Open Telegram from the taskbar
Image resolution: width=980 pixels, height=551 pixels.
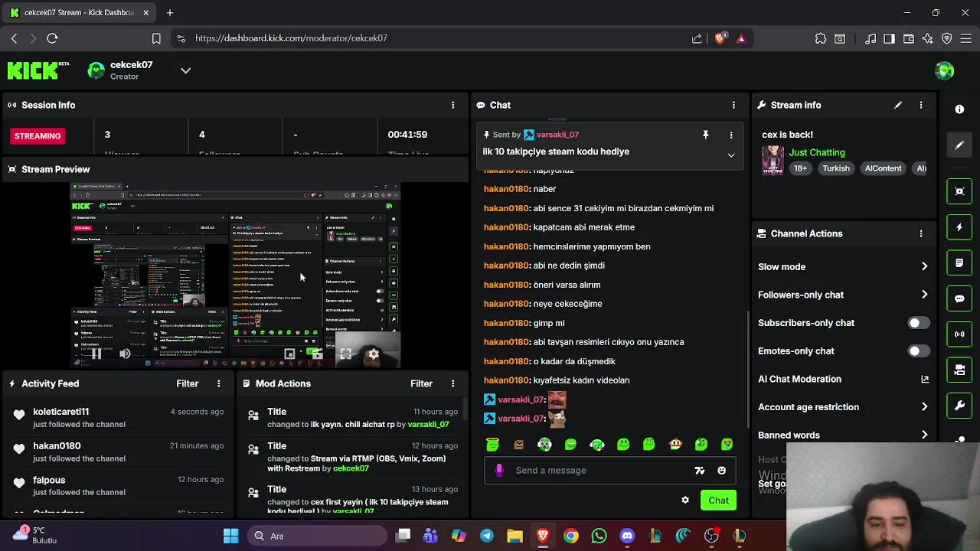pyautogui.click(x=487, y=536)
